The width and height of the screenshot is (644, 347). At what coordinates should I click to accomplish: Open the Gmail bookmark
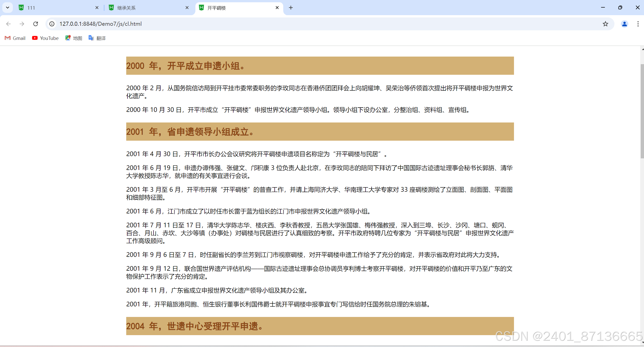[15, 38]
